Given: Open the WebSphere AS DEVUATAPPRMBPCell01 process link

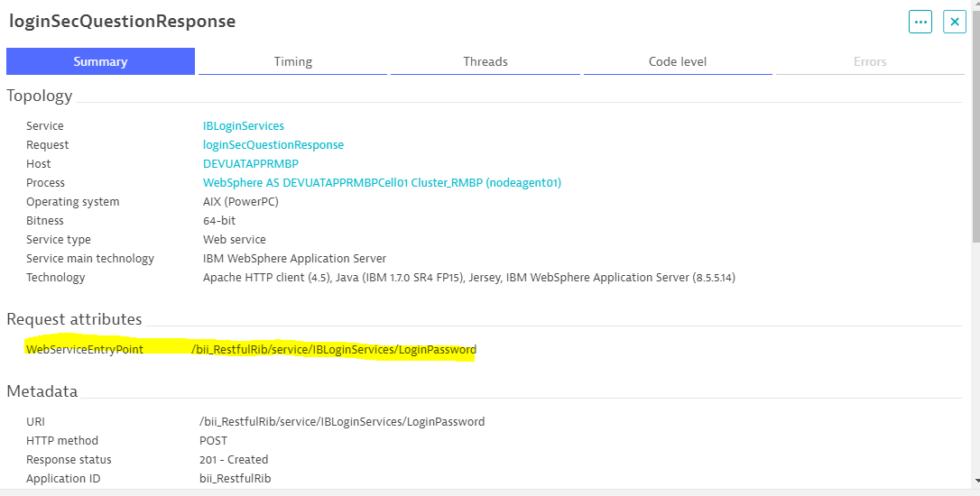Looking at the screenshot, I should click(x=382, y=183).
